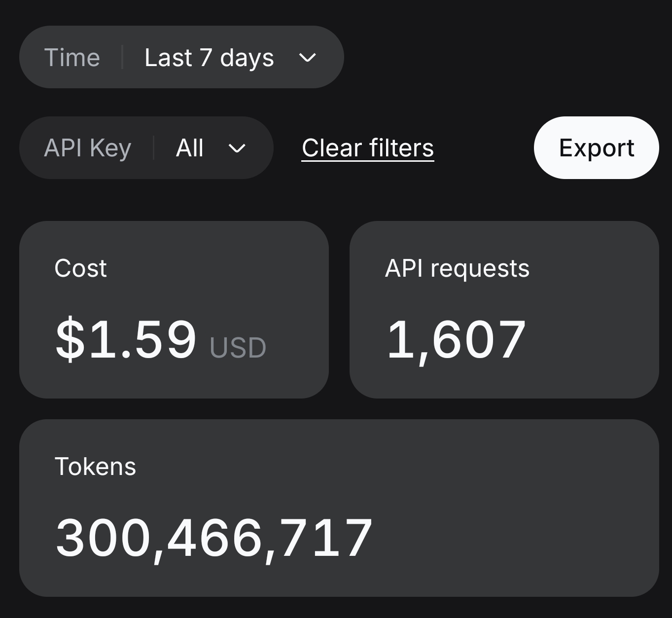The height and width of the screenshot is (618, 672).
Task: Click the 300,466,717 tokens figure
Action: [214, 539]
